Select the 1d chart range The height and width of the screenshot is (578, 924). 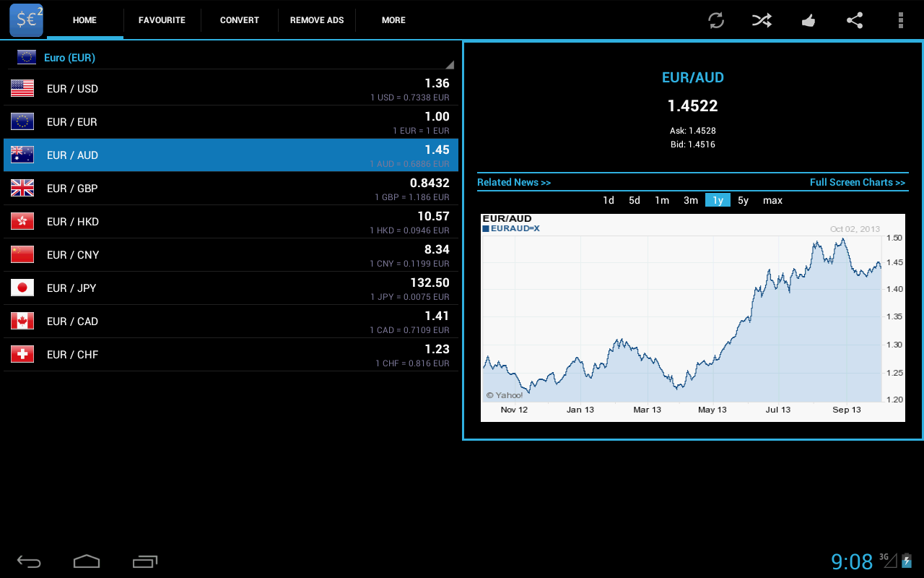pyautogui.click(x=609, y=200)
